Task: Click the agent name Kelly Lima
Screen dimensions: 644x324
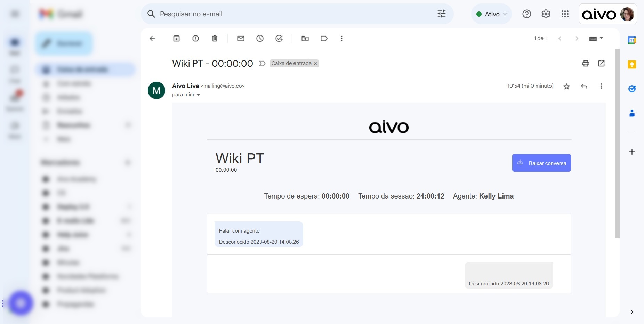Action: 496,196
